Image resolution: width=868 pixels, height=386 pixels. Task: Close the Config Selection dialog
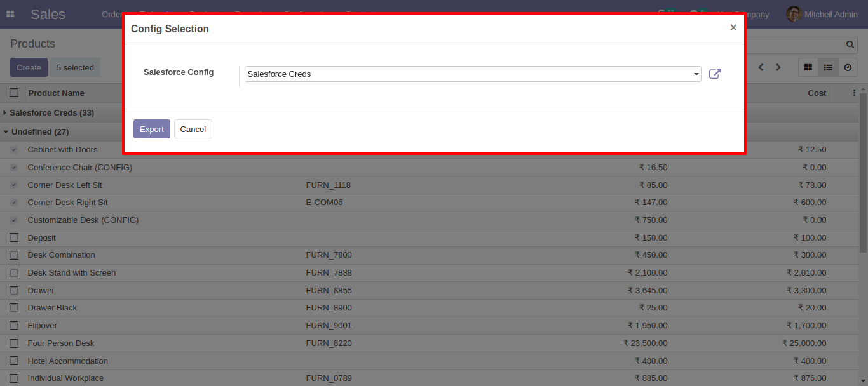pyautogui.click(x=733, y=27)
